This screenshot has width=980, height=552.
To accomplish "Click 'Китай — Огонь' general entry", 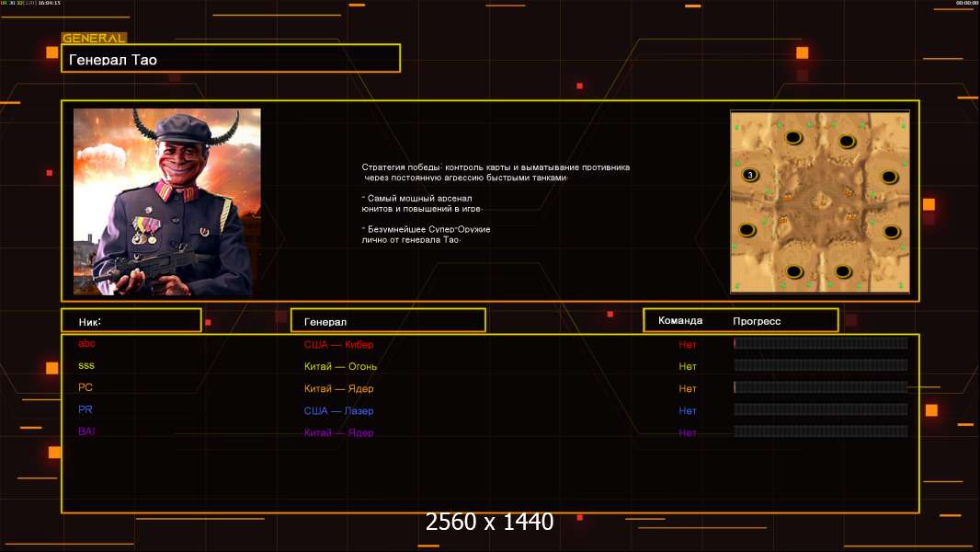I will pyautogui.click(x=341, y=366).
